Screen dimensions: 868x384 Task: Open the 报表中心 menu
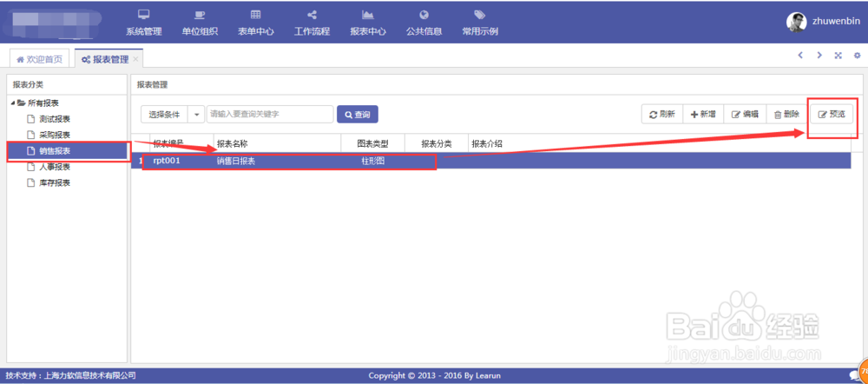(x=367, y=23)
